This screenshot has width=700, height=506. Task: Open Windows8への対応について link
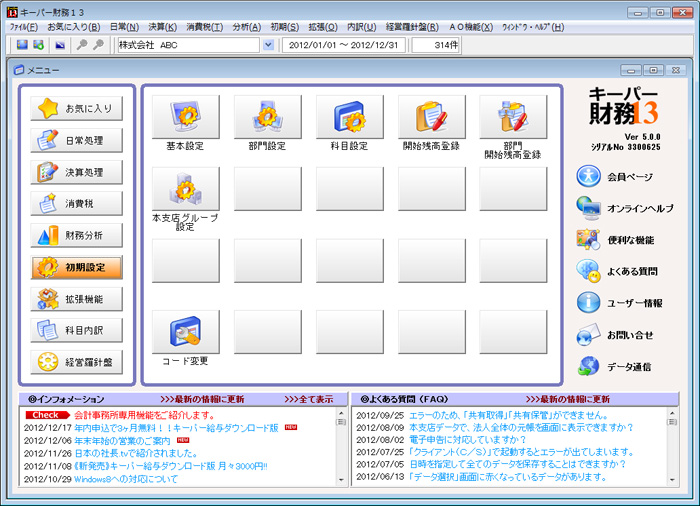tap(126, 479)
